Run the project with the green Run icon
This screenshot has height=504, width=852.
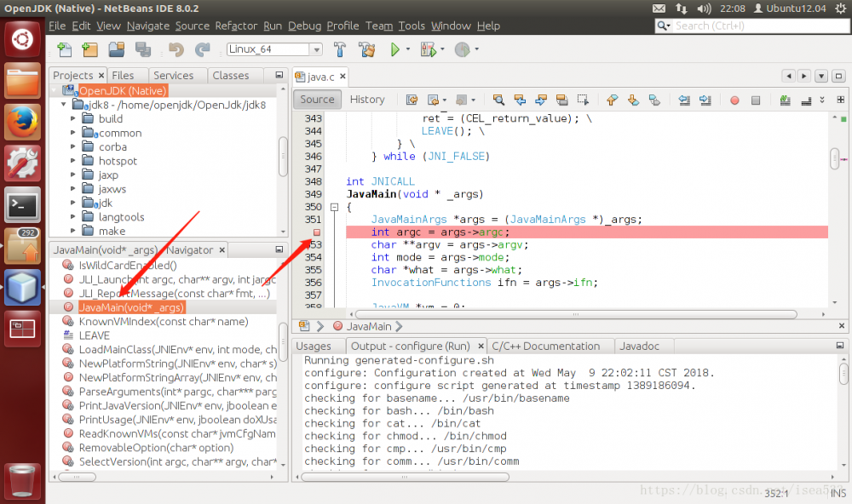(395, 49)
